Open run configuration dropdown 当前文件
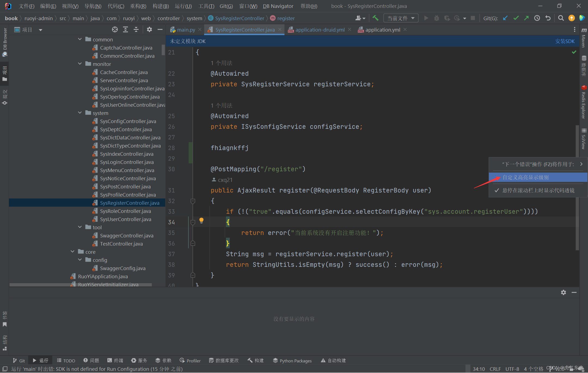 (400, 18)
